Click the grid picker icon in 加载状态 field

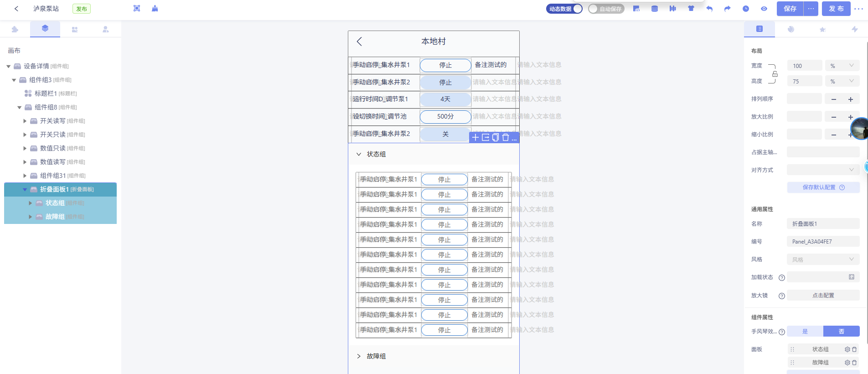pyautogui.click(x=852, y=277)
